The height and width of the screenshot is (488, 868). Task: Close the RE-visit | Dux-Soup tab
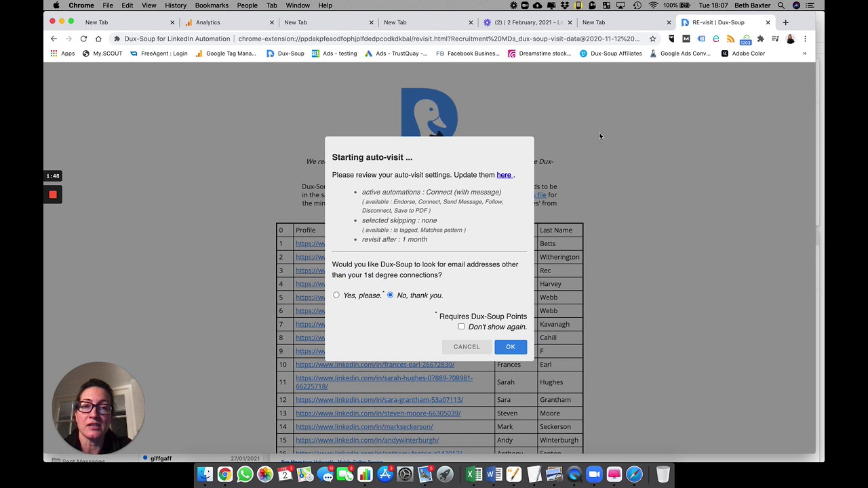[768, 22]
